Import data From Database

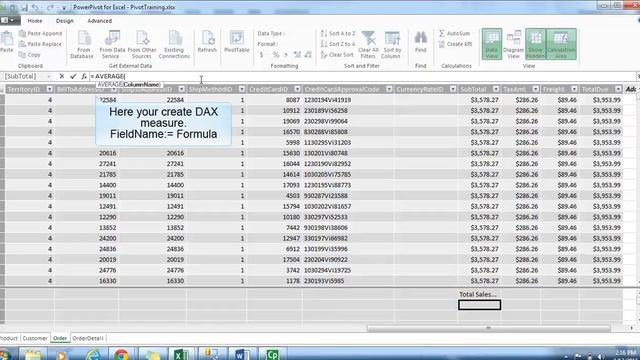tap(82, 44)
